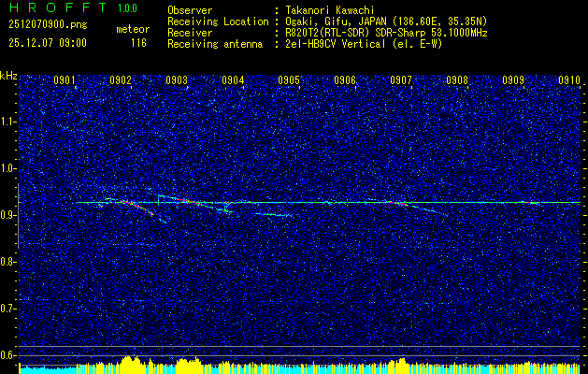Click the Observer label
The height and width of the screenshot is (374, 588).
click(190, 10)
